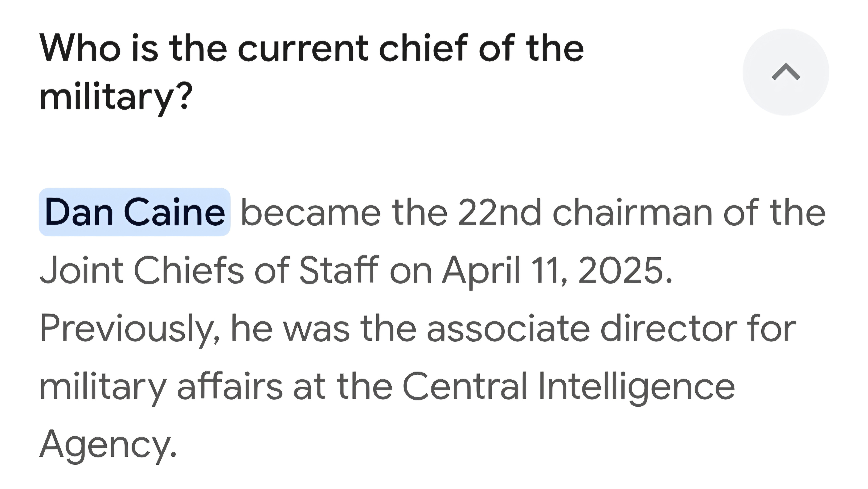
Task: Click the word "Previously" in the answer
Action: coord(129,328)
